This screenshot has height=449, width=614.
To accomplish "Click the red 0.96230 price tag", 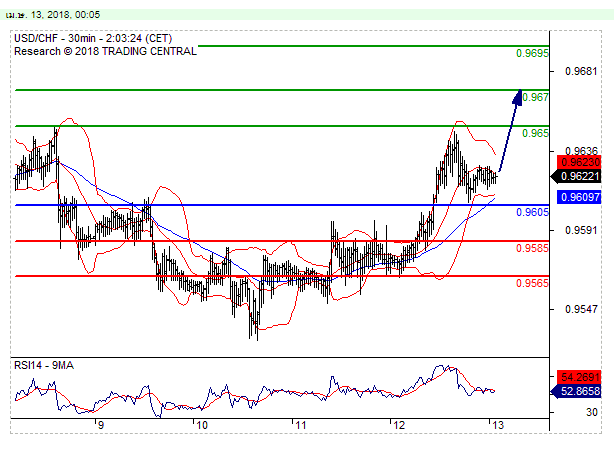I will coord(579,162).
